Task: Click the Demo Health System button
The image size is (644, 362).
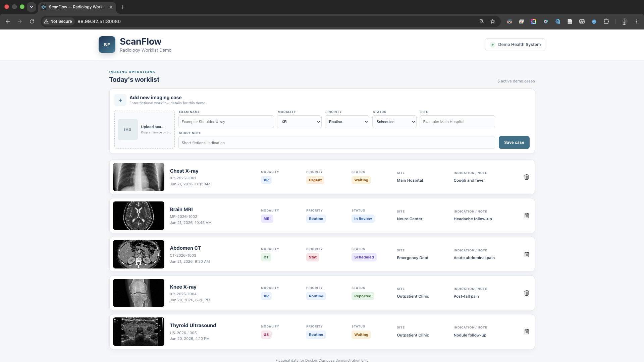Action: (515, 45)
